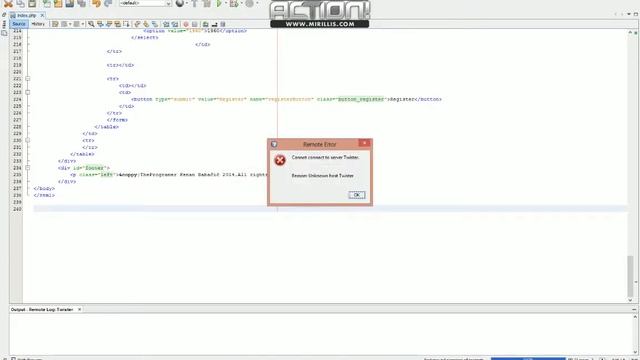The image size is (640, 360).
Task: Click the Cut scissors icon in the toolbar
Action: point(8,3)
